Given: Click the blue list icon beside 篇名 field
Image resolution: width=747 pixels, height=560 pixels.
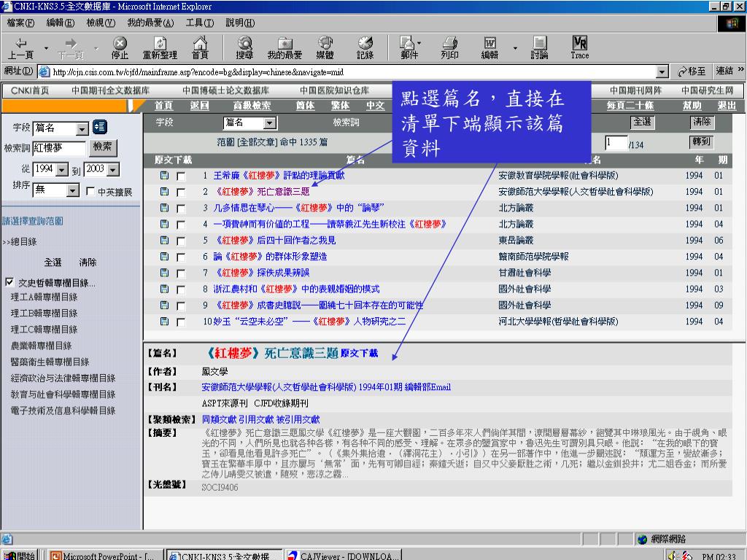Looking at the screenshot, I should tap(99, 127).
